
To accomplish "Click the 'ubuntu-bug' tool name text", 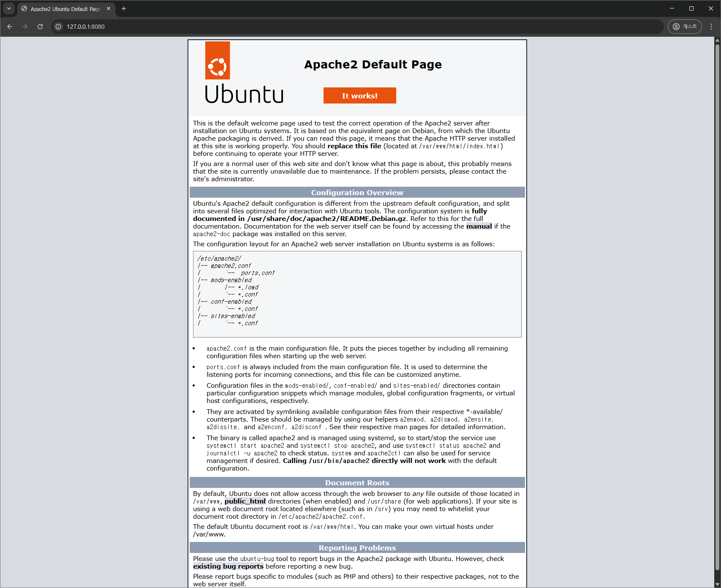I will [x=257, y=559].
